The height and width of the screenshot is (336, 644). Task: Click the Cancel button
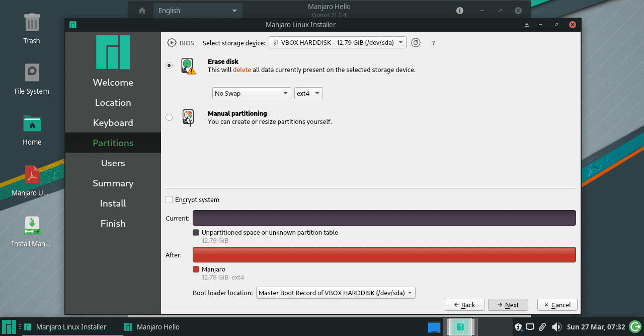pyautogui.click(x=557, y=305)
